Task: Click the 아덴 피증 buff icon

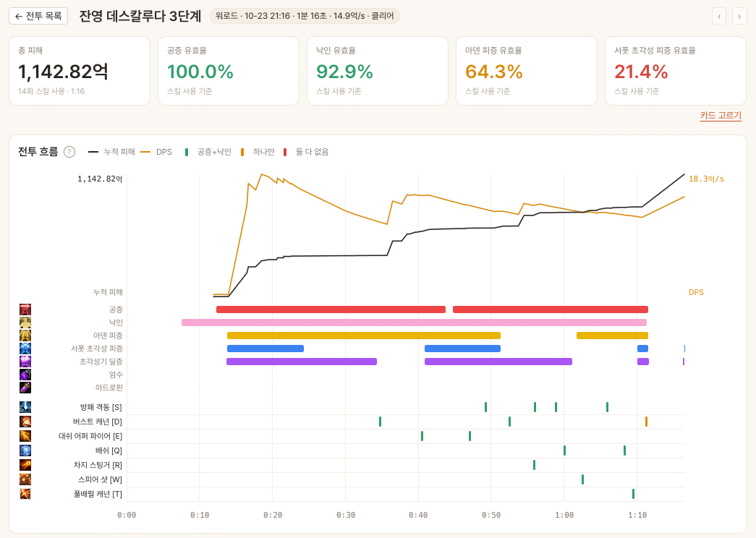Action: [x=25, y=336]
